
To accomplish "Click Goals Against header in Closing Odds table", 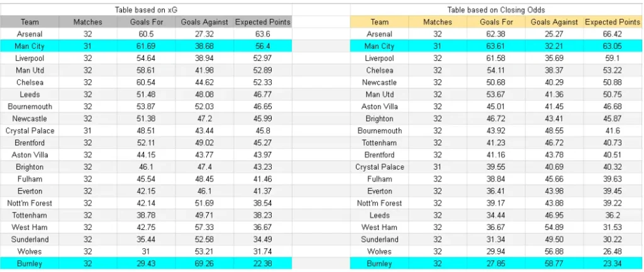I will [554, 22].
